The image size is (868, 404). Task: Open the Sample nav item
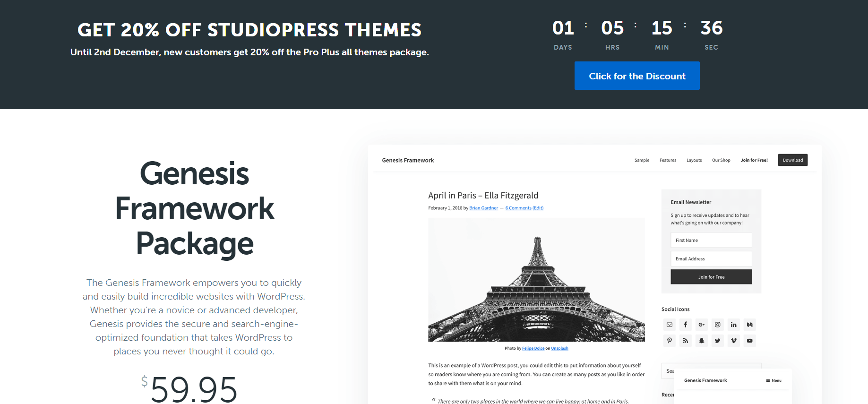tap(642, 160)
